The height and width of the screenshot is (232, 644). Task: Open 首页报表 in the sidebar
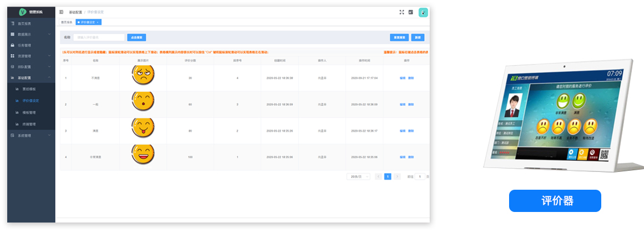tap(24, 24)
